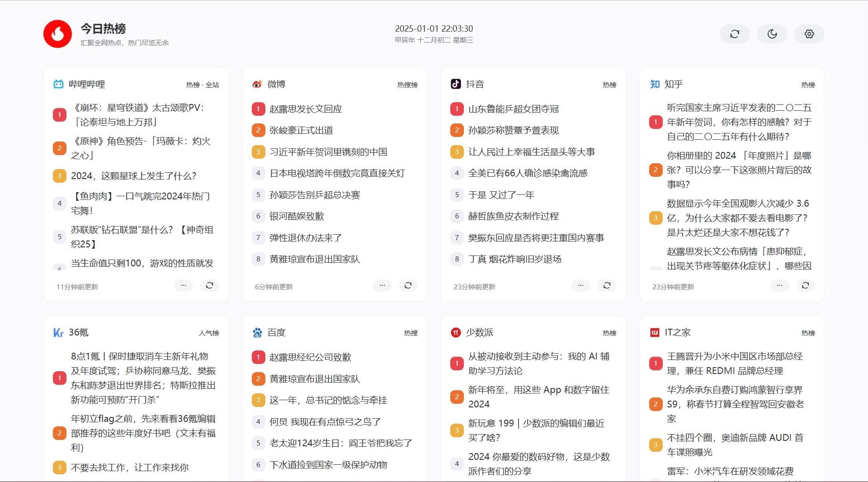Image resolution: width=868 pixels, height=482 pixels.
Task: Refresh the 知乎 hot list card
Action: pyautogui.click(x=806, y=285)
